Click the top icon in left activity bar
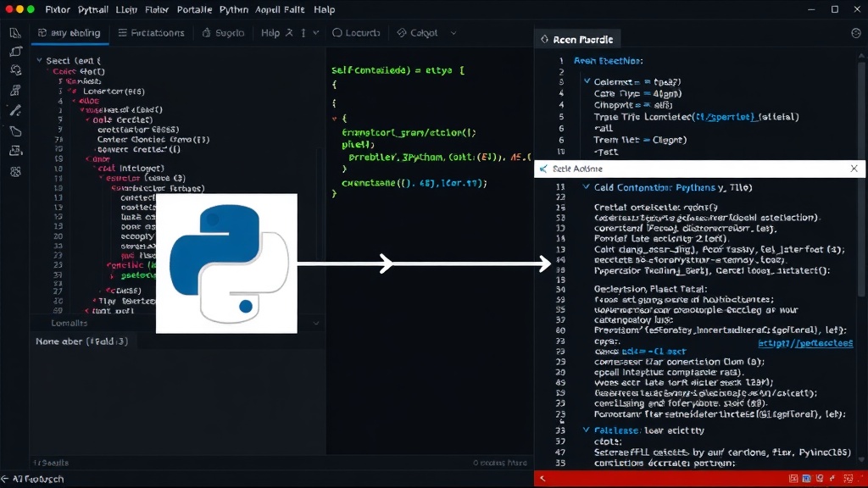868x488 pixels. [x=15, y=33]
